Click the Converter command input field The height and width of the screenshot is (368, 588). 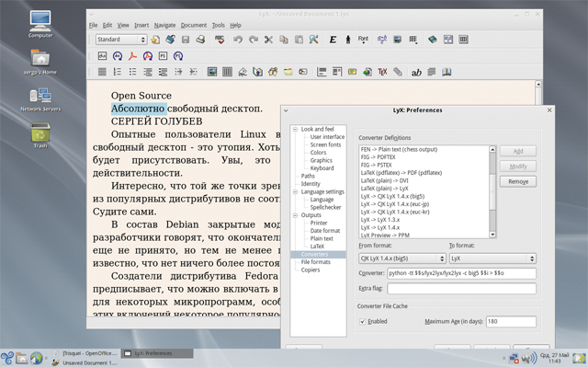click(x=461, y=273)
